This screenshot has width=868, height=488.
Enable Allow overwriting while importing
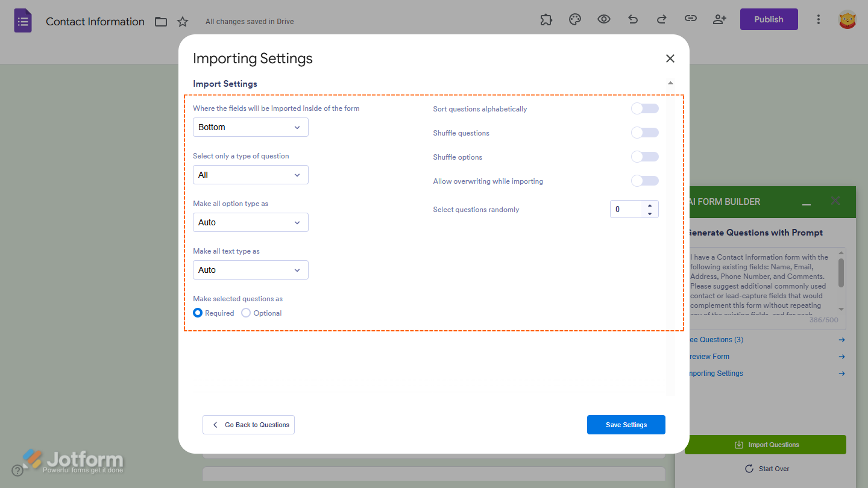tap(644, 181)
